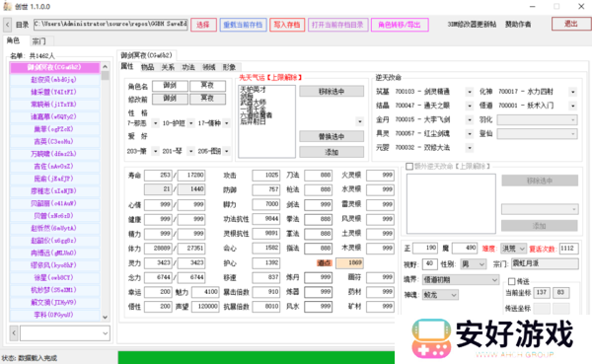Click the 退出 button

(571, 24)
